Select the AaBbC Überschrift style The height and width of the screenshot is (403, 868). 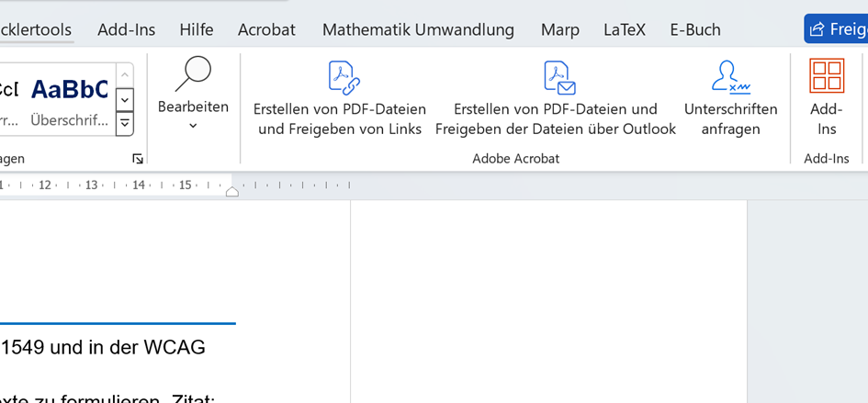[x=70, y=100]
